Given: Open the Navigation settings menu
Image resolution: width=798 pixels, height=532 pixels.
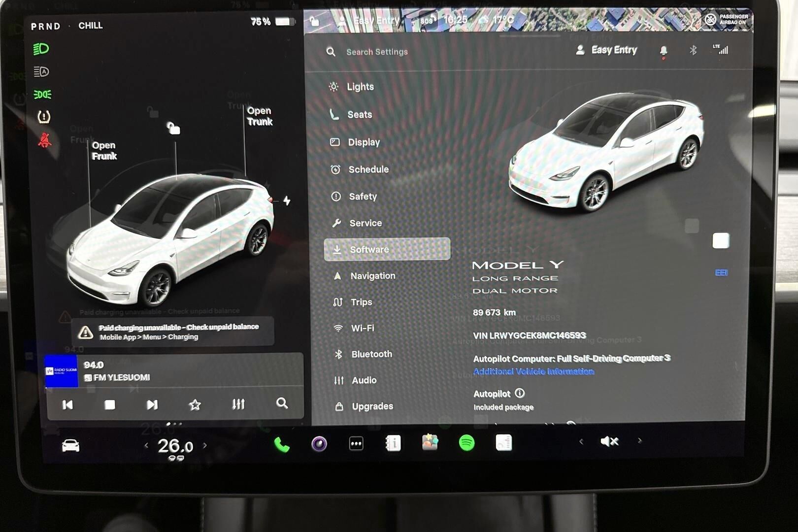Looking at the screenshot, I should click(x=372, y=276).
